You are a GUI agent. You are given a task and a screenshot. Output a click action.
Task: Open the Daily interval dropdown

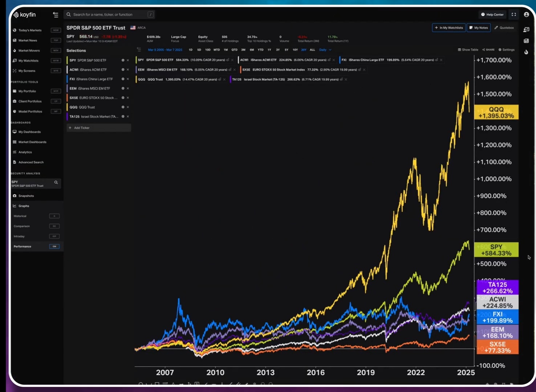click(325, 50)
